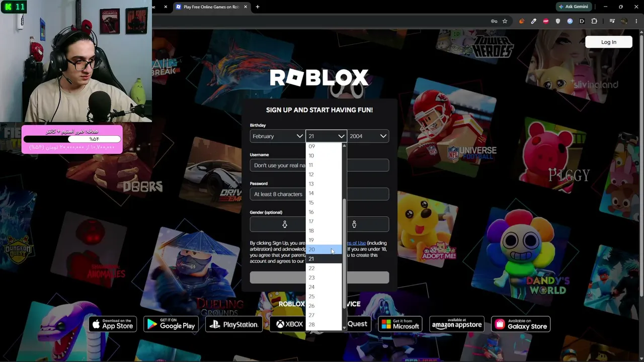Focus the Username input field
Screen dimensions: 644x362
319,165
